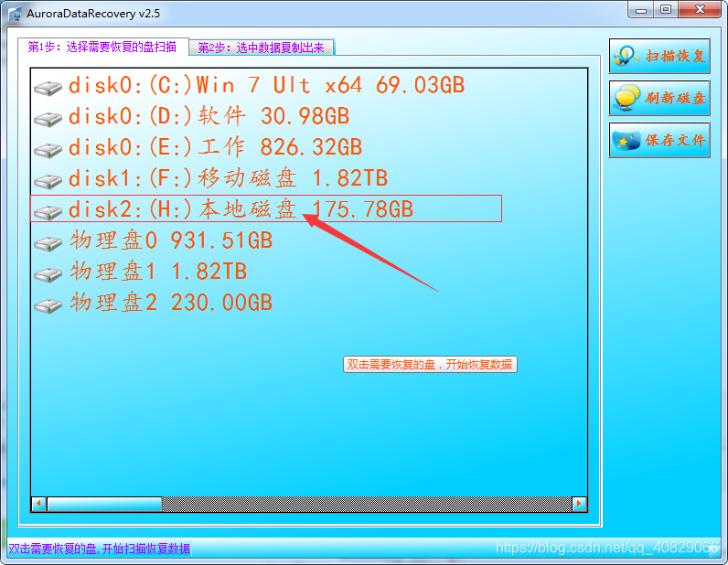Click the drive icon beside 物理盘0

[48, 243]
